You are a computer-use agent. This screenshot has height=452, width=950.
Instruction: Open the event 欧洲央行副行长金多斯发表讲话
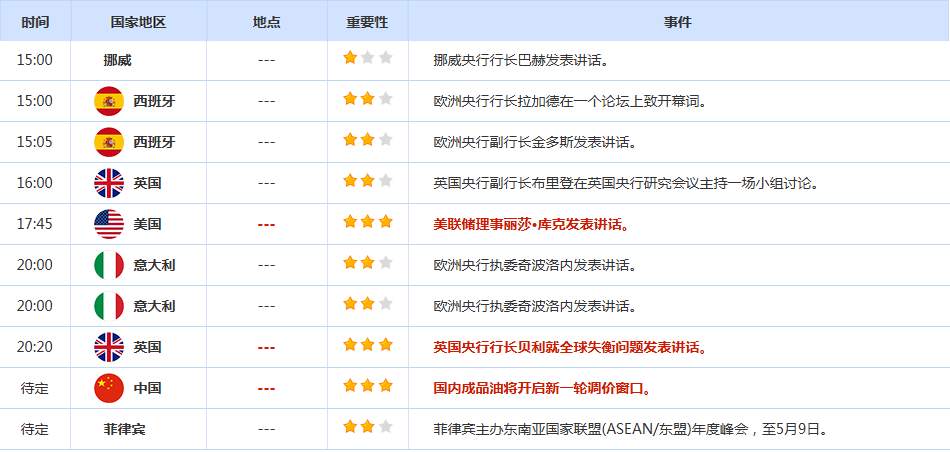[534, 142]
